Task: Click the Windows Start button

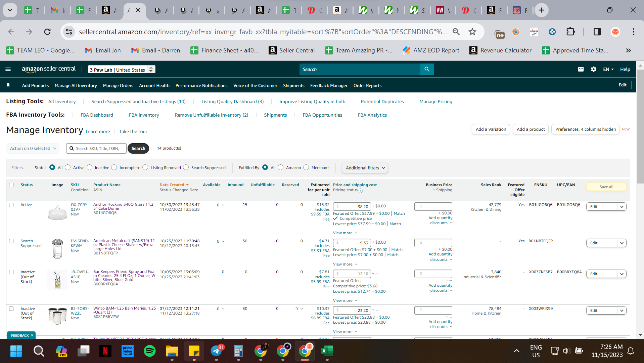Action: pos(16,351)
